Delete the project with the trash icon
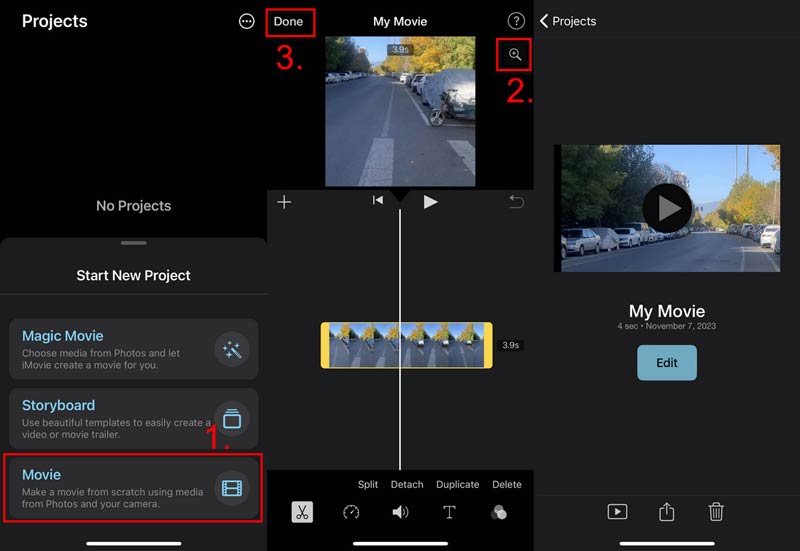 [716, 511]
